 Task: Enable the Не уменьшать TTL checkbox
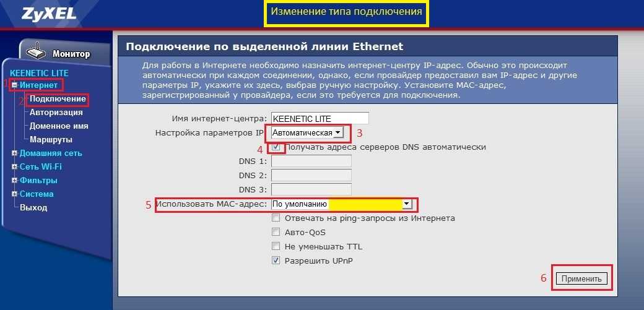tap(276, 246)
